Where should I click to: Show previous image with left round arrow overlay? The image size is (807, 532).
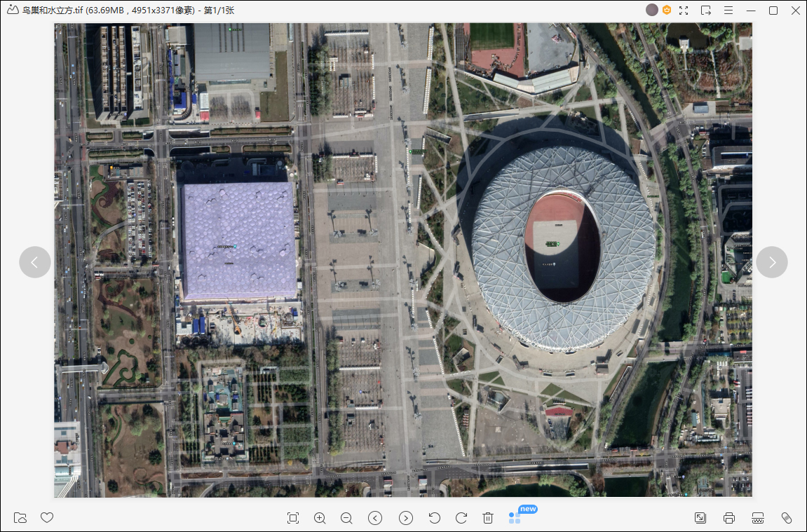[x=35, y=262]
